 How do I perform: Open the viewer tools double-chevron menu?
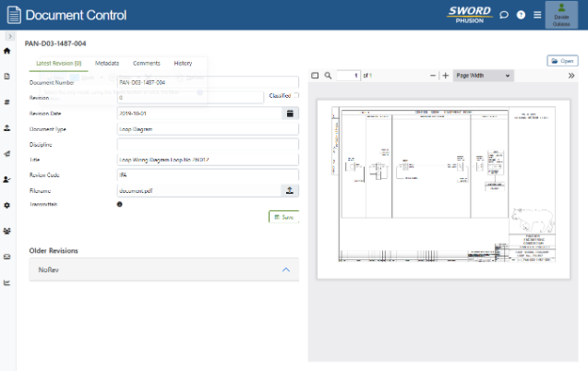click(x=571, y=75)
